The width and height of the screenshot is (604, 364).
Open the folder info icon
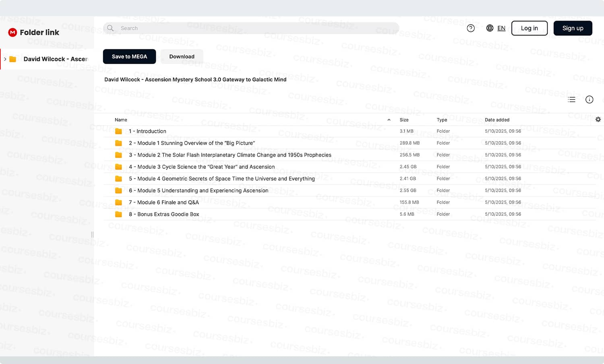[x=589, y=99]
